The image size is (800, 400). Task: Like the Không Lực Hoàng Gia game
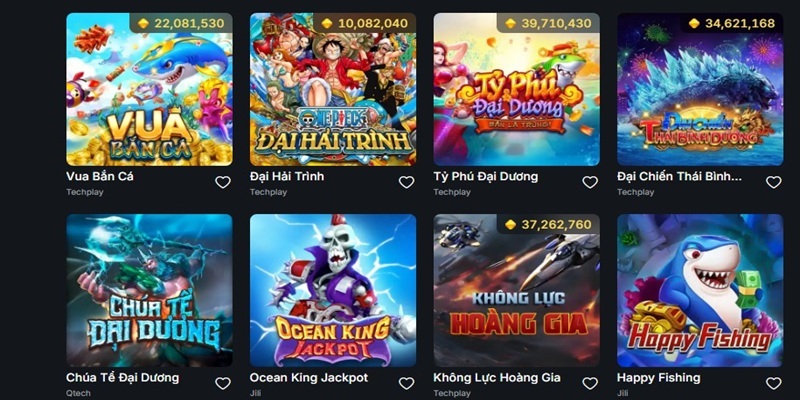590,383
